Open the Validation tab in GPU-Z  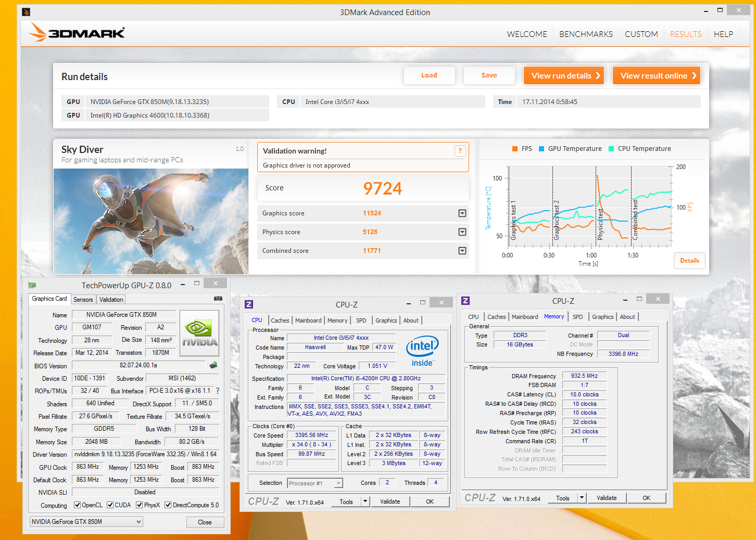pyautogui.click(x=111, y=300)
